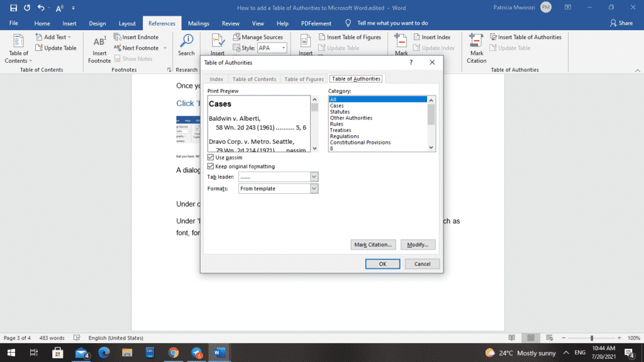The height and width of the screenshot is (362, 644).
Task: Click the Insert Endnote icon
Action: [x=119, y=36]
